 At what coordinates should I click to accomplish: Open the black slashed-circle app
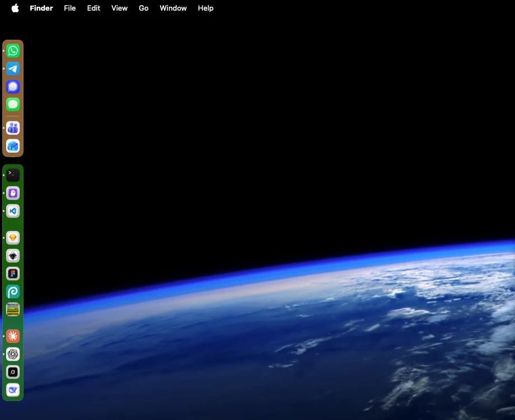(x=13, y=372)
